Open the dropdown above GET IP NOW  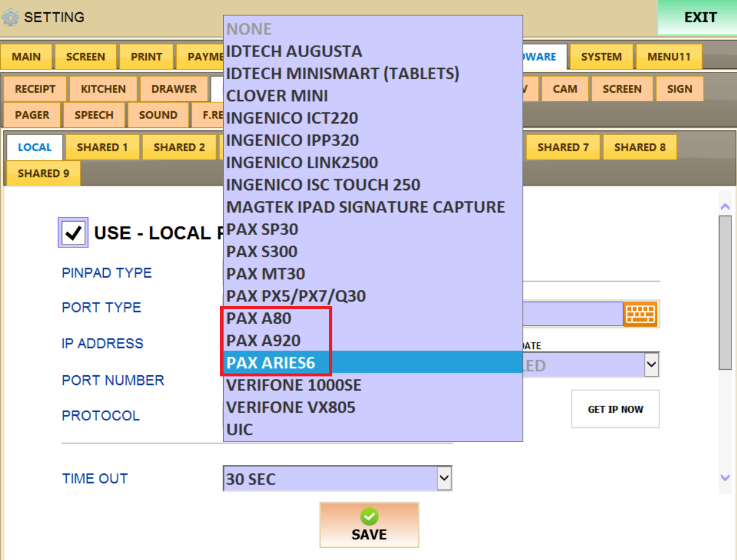651,365
